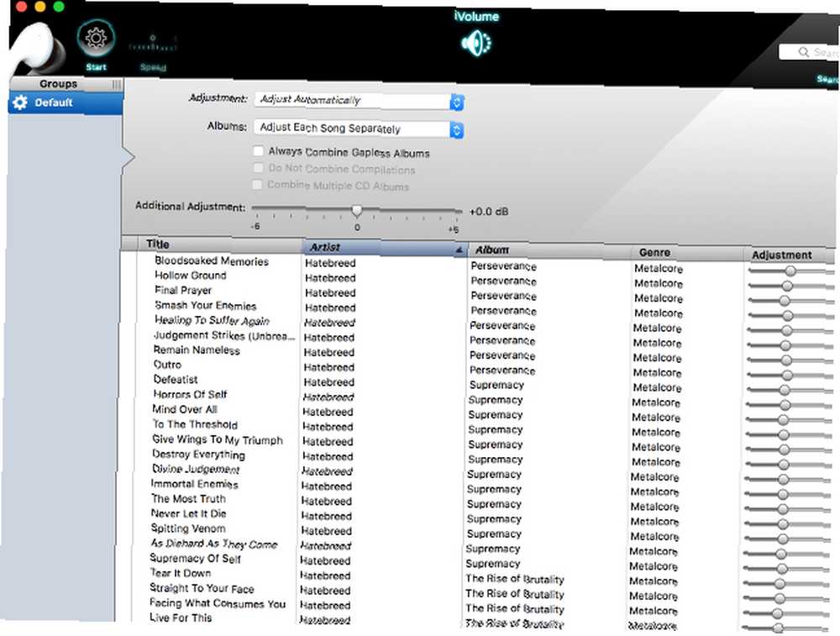Click Rise of Brutality album, Tear It Down row

tap(515, 579)
